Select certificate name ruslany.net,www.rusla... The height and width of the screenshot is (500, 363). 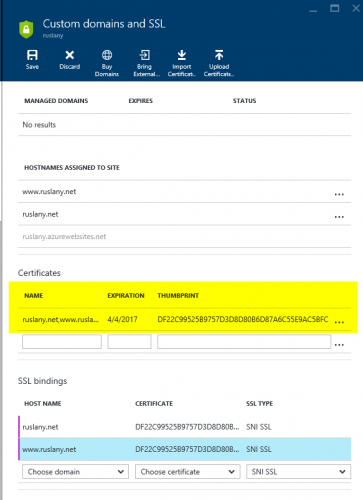(x=61, y=320)
